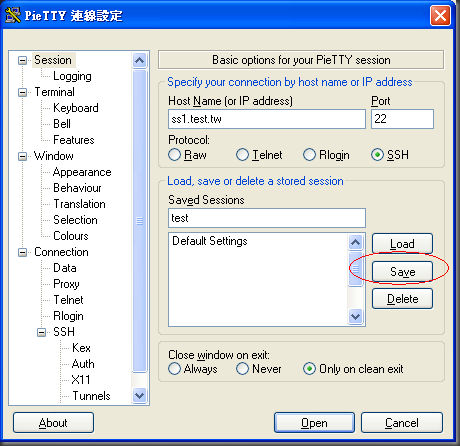Open the Tunnels settings
Viewport: 460px width, 446px height.
click(x=91, y=396)
